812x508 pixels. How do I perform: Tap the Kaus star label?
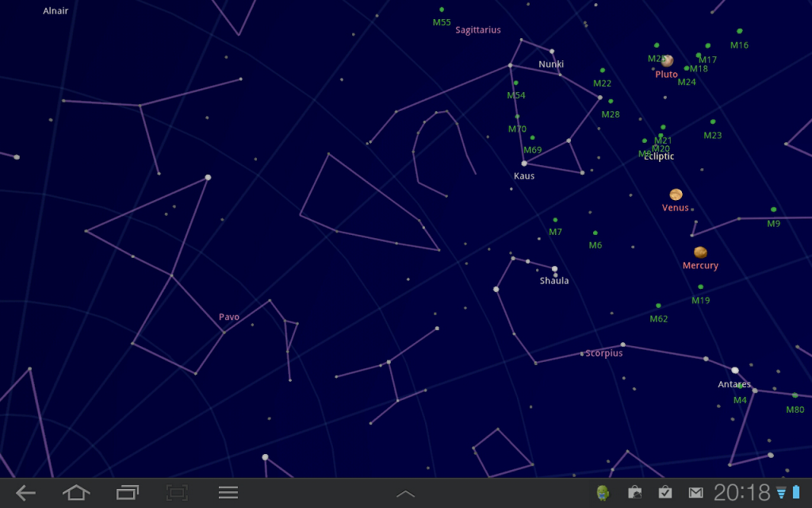[524, 175]
